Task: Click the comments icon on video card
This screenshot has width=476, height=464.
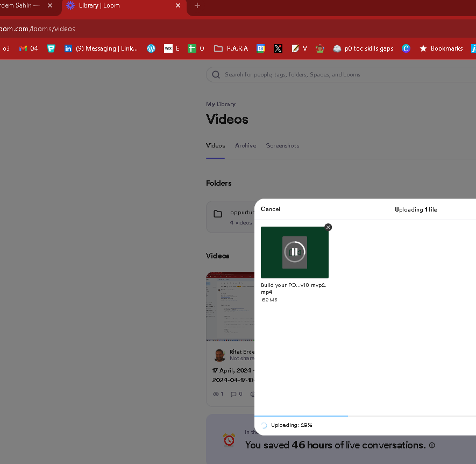Action: 233,394
